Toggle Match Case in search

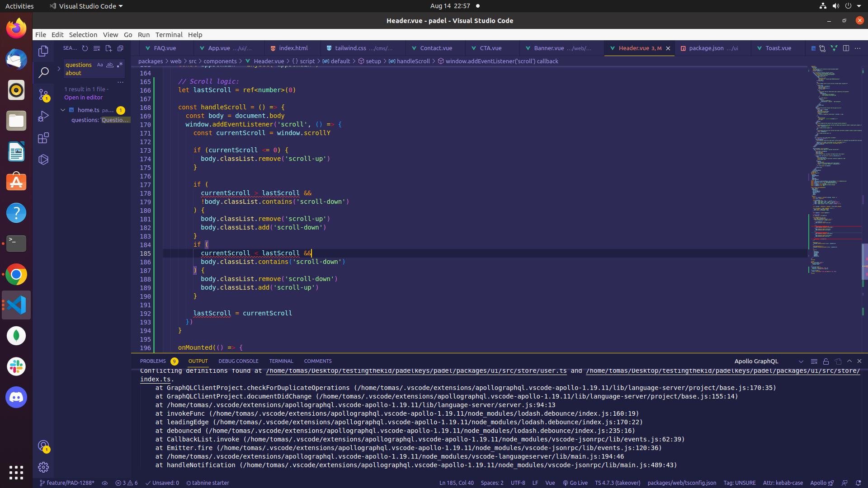click(100, 65)
